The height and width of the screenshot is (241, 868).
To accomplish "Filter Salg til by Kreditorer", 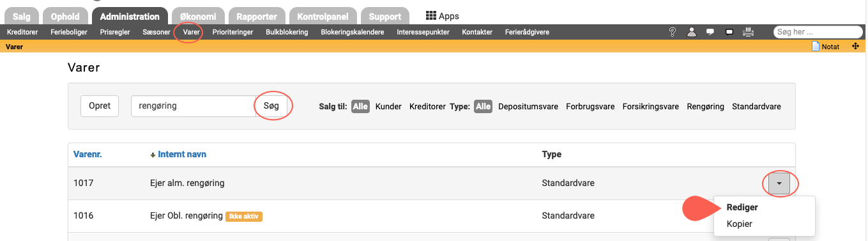I will pos(427,107).
